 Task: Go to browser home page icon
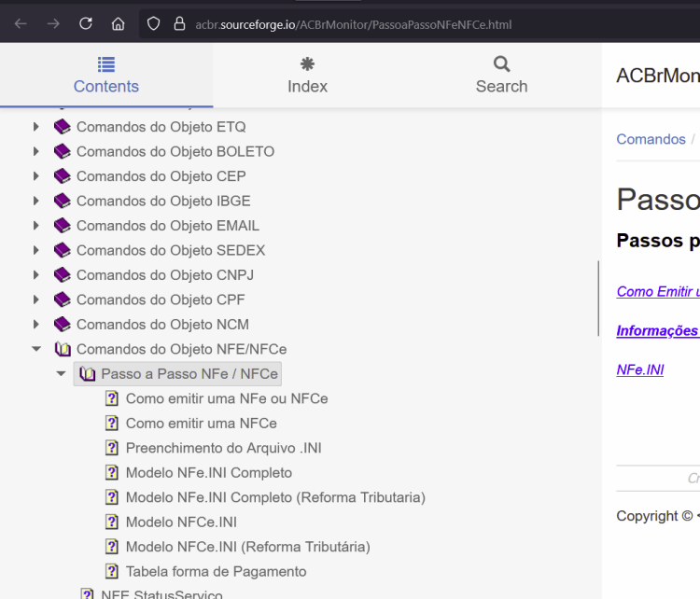118,23
